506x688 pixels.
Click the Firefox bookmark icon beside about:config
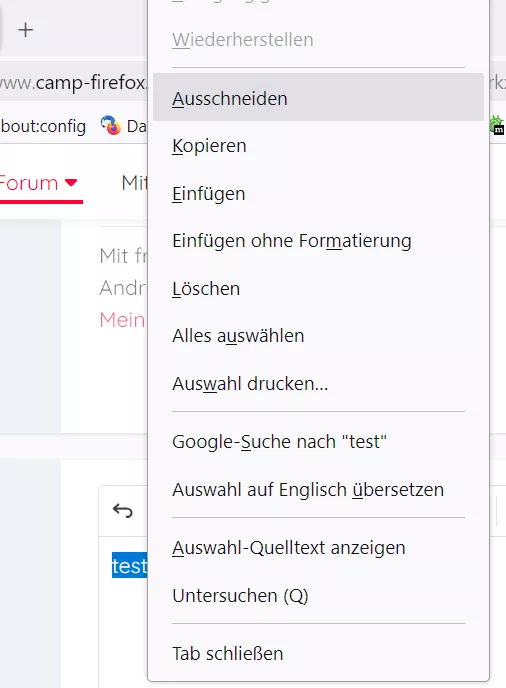click(x=111, y=125)
